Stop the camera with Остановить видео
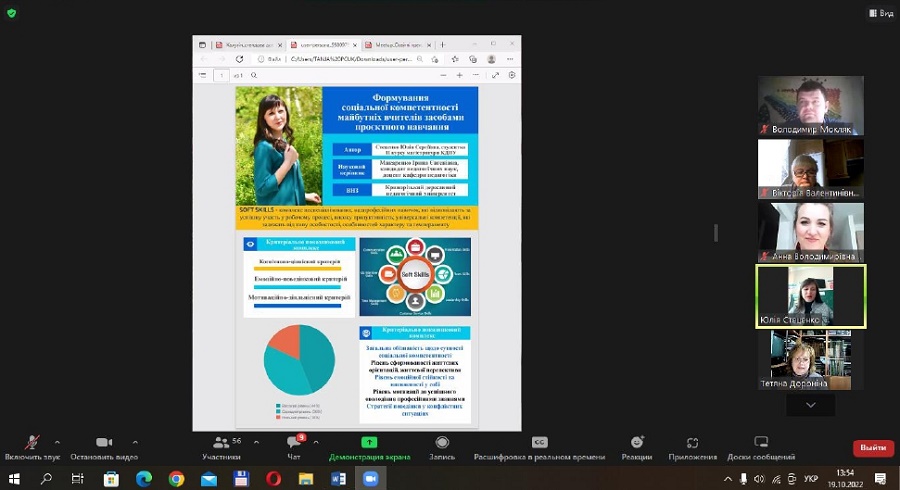The image size is (900, 490). coord(104,446)
